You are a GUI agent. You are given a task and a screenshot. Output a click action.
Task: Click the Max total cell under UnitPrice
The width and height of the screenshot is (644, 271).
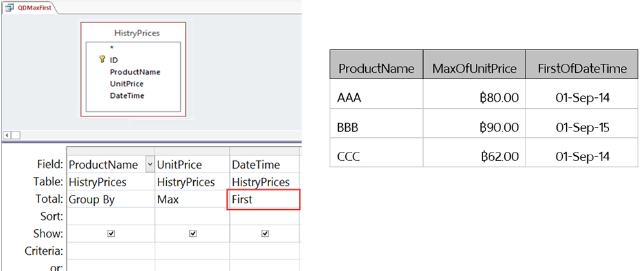[x=193, y=200]
